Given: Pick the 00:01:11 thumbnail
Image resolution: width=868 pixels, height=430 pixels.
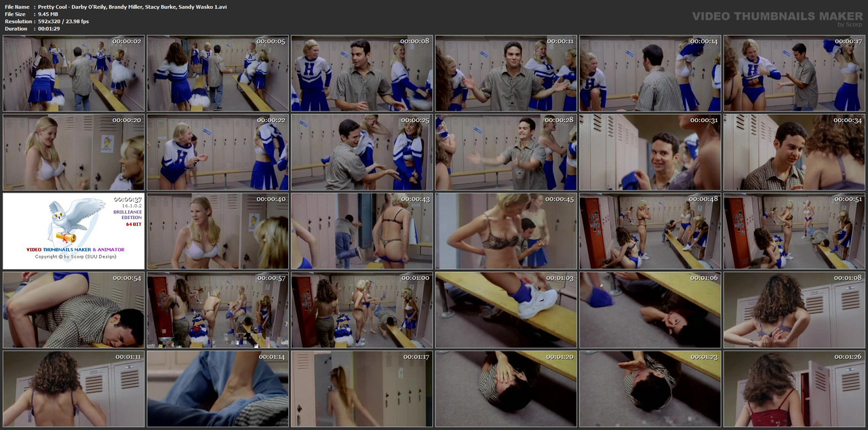Looking at the screenshot, I should pyautogui.click(x=74, y=389).
